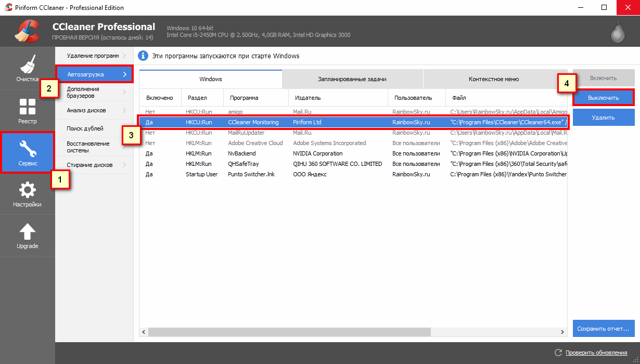Open the Очистка (Cleaner) section
640x364 pixels.
[x=27, y=69]
